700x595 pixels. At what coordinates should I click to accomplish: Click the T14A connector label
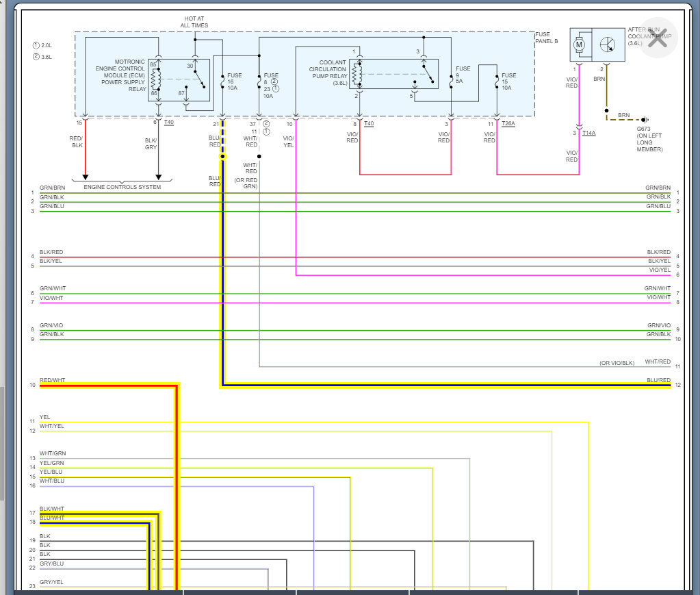click(x=589, y=133)
